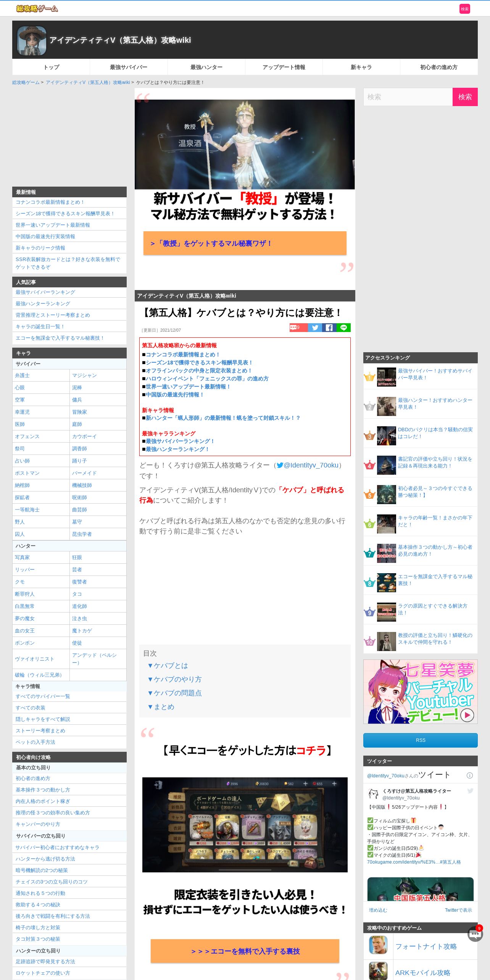Open 破輪（ウィル三兄弟）hunter link
490x980 pixels.
pyautogui.click(x=40, y=675)
